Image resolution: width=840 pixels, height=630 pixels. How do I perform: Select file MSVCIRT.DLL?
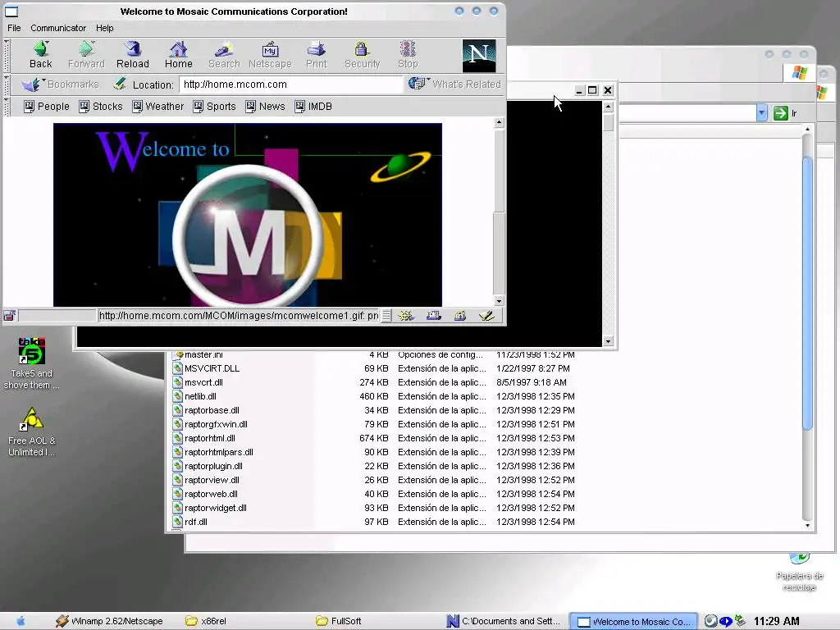coord(212,368)
